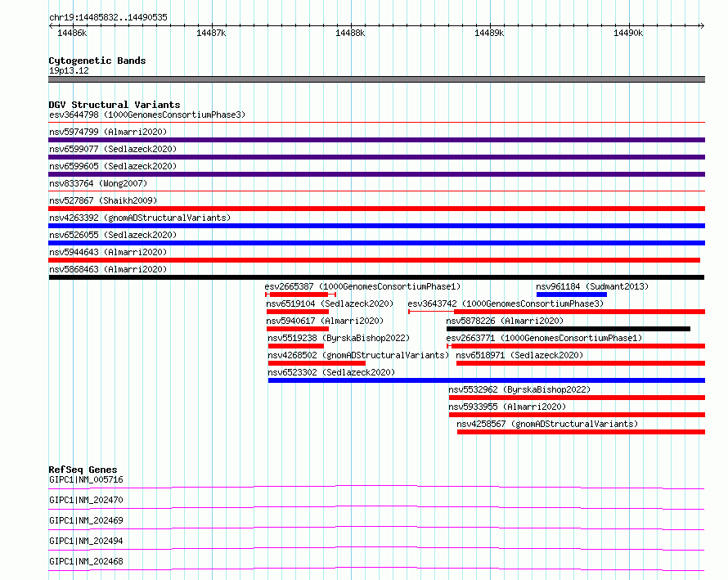Viewport: 728px width, 580px height.
Task: Click the GIPC1|NM_202470 transcript label
Action: tap(86, 500)
